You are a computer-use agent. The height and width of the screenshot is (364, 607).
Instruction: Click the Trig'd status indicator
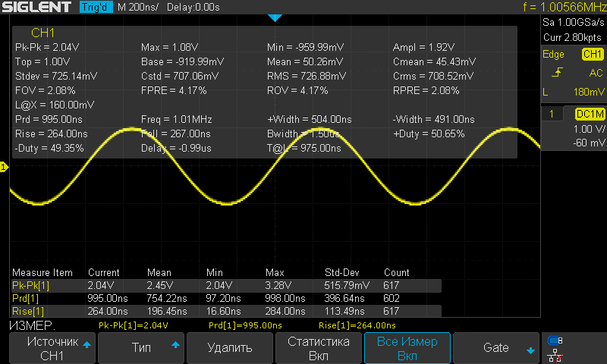point(96,7)
